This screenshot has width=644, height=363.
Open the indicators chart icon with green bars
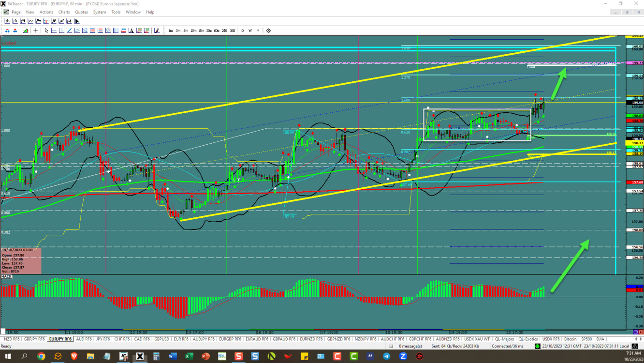pos(25,30)
